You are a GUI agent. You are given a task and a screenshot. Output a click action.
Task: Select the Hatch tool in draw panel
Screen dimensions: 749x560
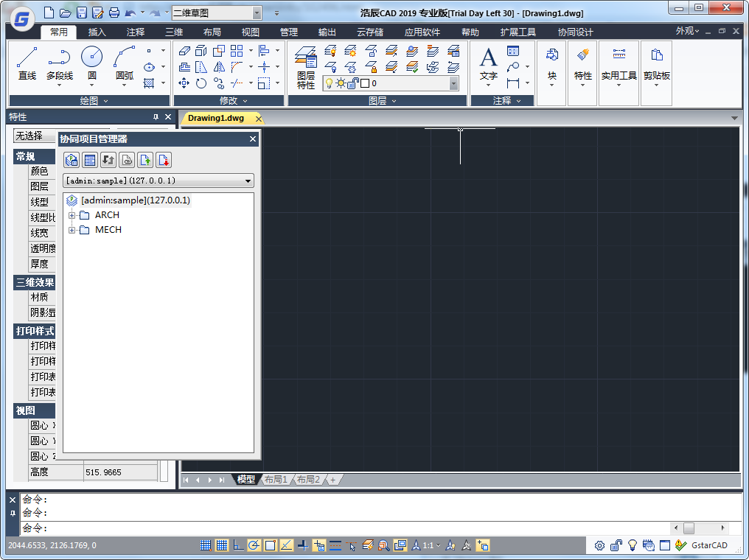[x=149, y=83]
